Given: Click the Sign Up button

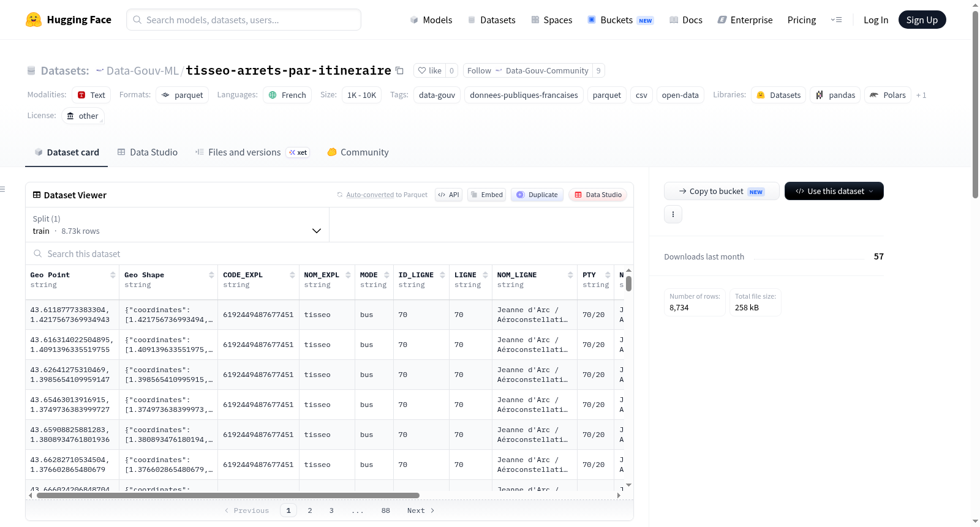Looking at the screenshot, I should click(922, 20).
